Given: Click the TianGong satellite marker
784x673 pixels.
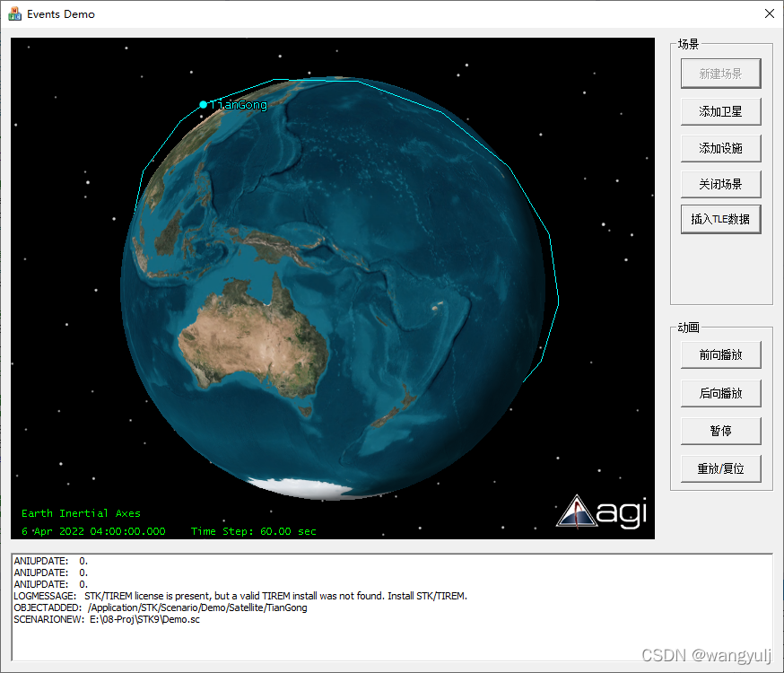Looking at the screenshot, I should [x=203, y=104].
